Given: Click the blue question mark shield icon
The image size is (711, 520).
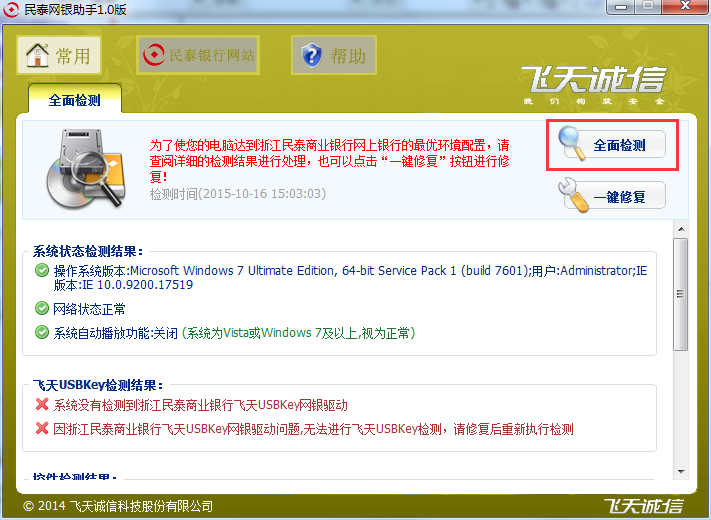Looking at the screenshot, I should 312,55.
